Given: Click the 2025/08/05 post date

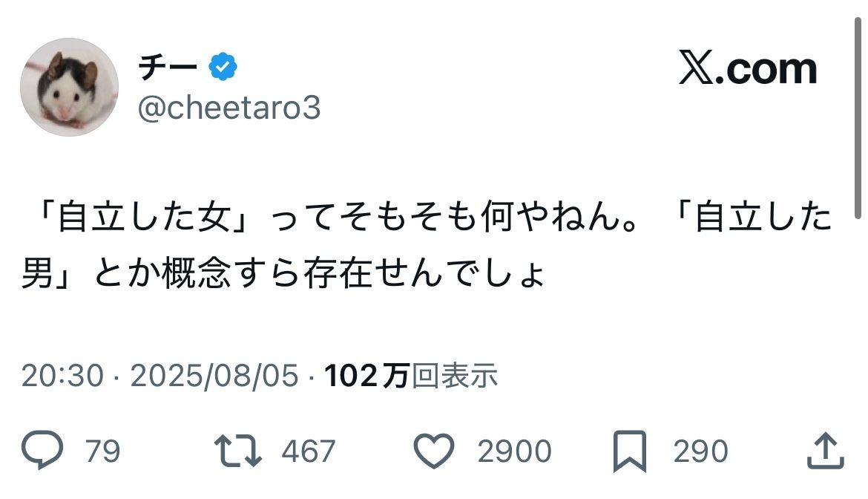Looking at the screenshot, I should click(x=214, y=376).
